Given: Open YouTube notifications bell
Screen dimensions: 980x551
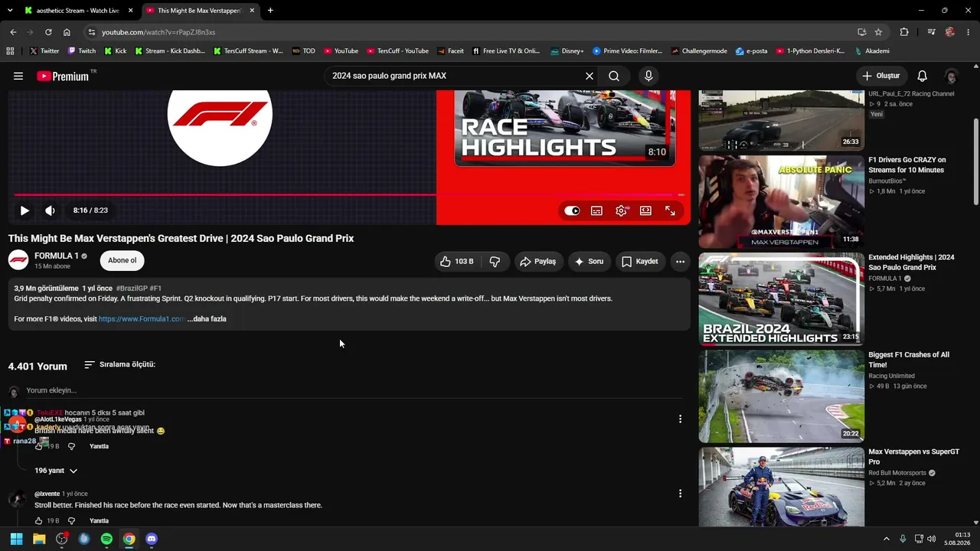Looking at the screenshot, I should point(923,76).
